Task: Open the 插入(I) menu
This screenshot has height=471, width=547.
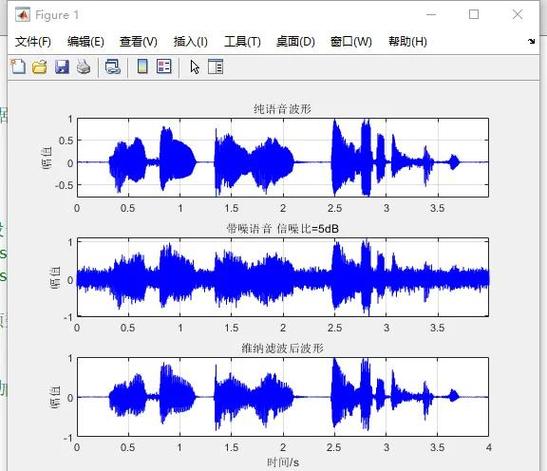Action: pos(190,42)
